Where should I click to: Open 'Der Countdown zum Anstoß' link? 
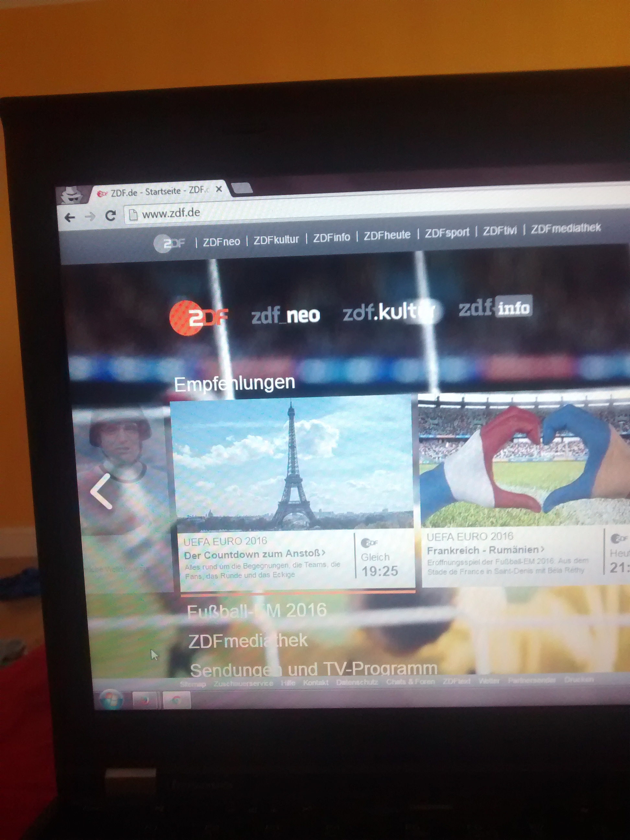pyautogui.click(x=255, y=554)
